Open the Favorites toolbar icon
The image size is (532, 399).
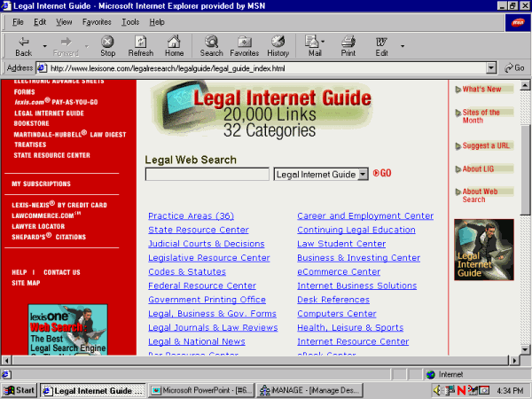tap(244, 44)
